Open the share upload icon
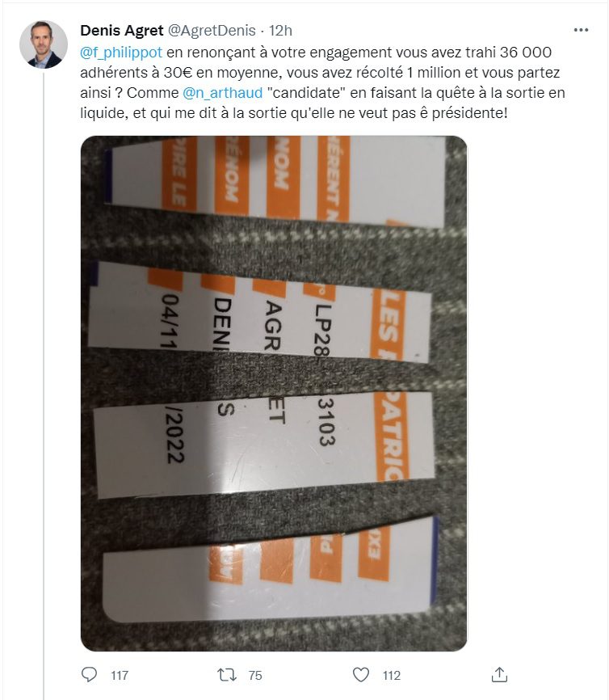 (499, 674)
